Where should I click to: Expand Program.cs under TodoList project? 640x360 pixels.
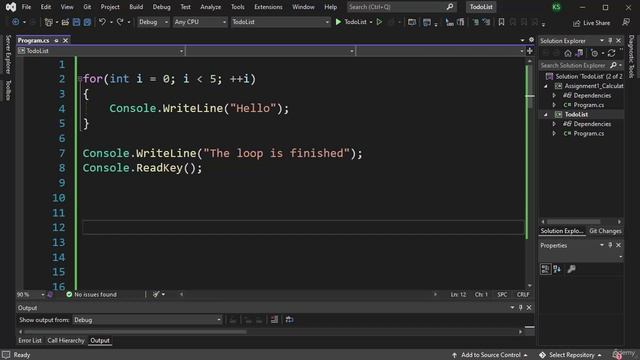(554, 133)
